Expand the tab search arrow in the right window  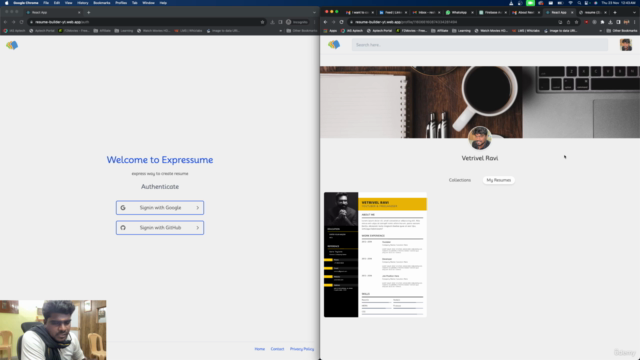tap(634, 13)
